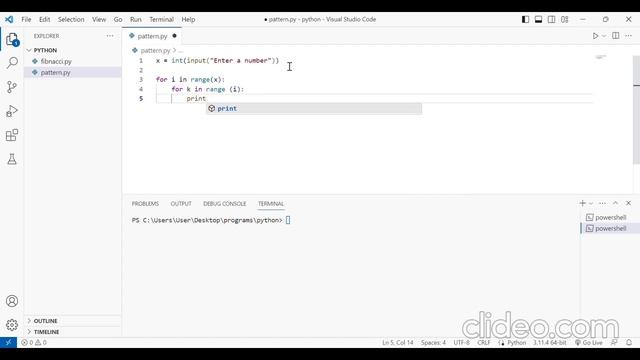Change the CRLF end of line setting
The width and height of the screenshot is (640, 360).
click(x=484, y=342)
